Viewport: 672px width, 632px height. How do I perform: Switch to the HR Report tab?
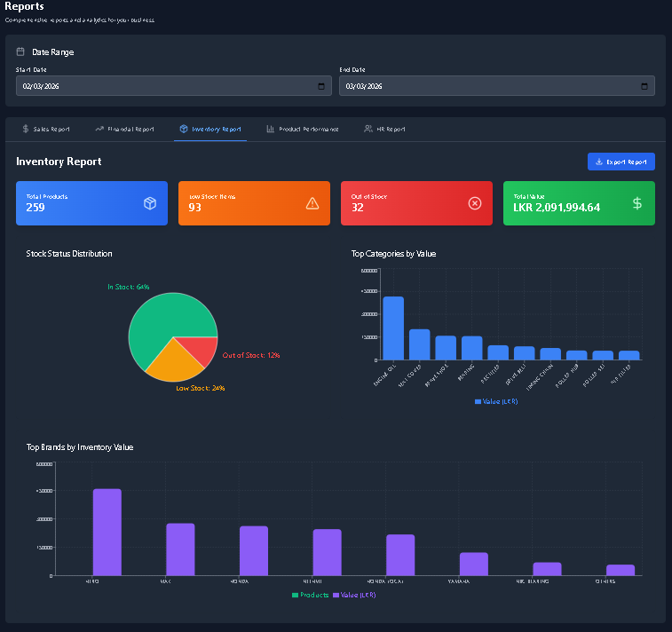384,129
